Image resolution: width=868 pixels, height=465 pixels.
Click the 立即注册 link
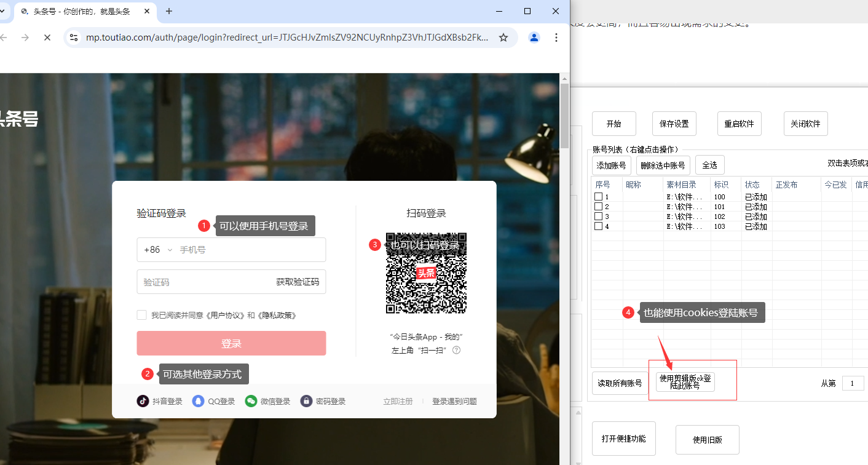pyautogui.click(x=398, y=402)
